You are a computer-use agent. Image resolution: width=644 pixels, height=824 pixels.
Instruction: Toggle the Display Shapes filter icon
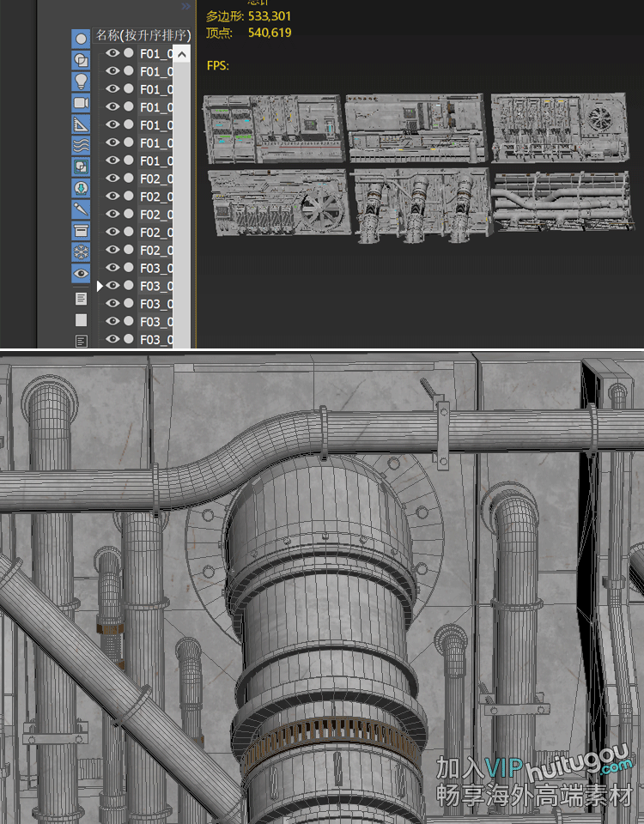81,60
